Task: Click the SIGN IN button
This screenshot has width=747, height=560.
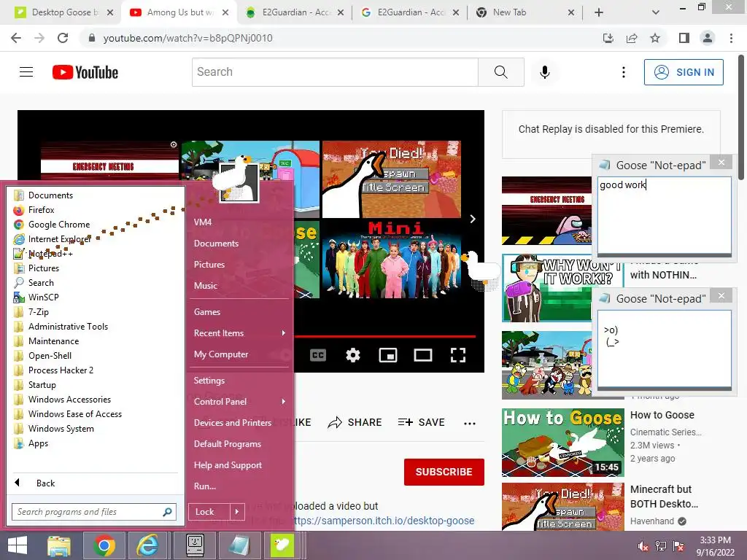Action: [684, 72]
